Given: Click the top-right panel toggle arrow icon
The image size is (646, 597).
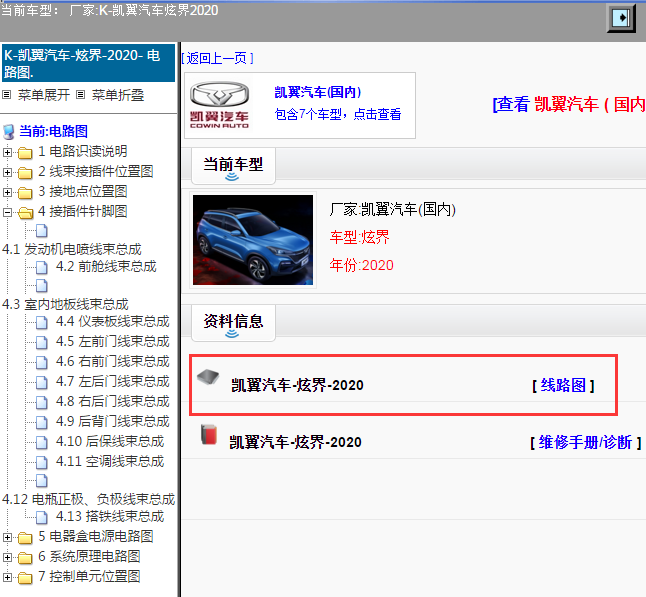Looking at the screenshot, I should pos(622,19).
